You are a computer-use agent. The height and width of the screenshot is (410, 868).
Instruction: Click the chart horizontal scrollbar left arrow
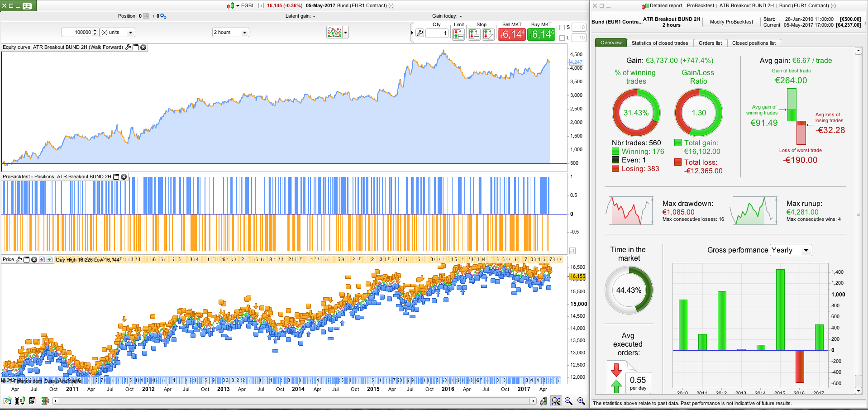[x=56, y=401]
